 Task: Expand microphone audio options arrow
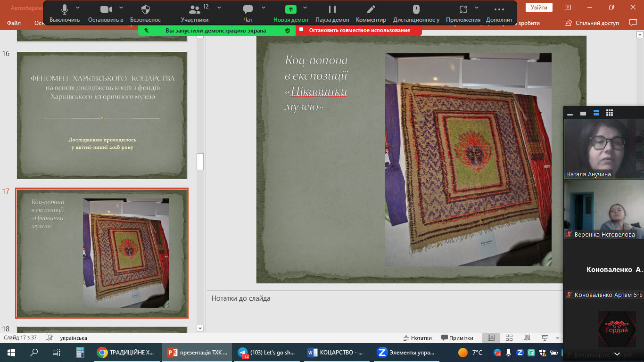pos(78,8)
